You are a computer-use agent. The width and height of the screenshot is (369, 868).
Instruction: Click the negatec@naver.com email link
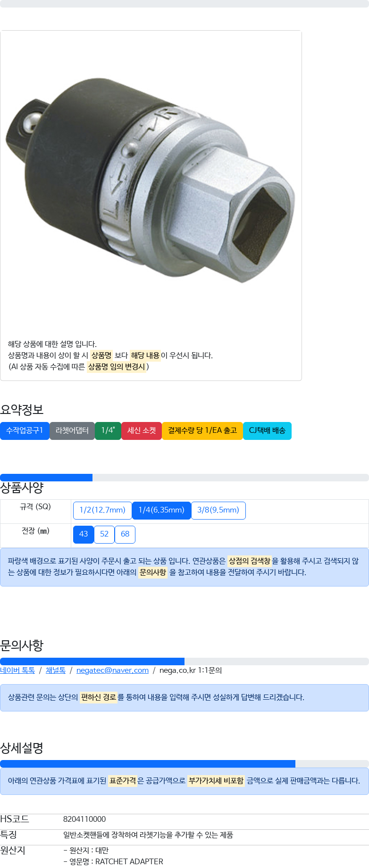click(112, 670)
